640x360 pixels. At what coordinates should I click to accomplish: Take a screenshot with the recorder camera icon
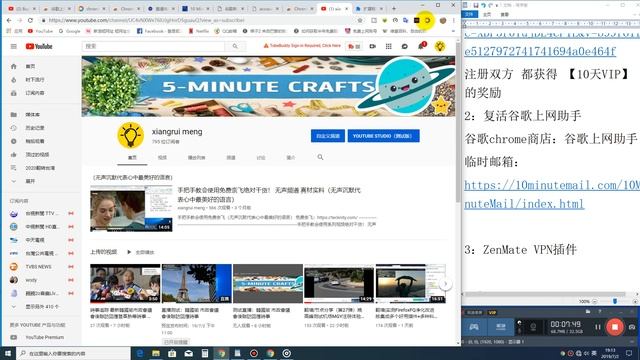tap(632, 327)
